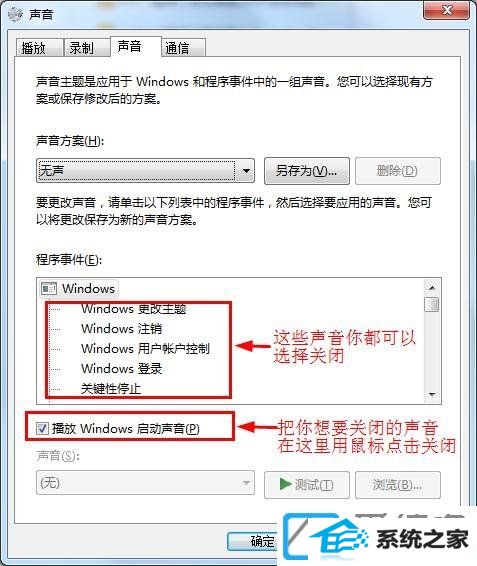Select Windows 用户帐户控制 event

pyautogui.click(x=145, y=349)
